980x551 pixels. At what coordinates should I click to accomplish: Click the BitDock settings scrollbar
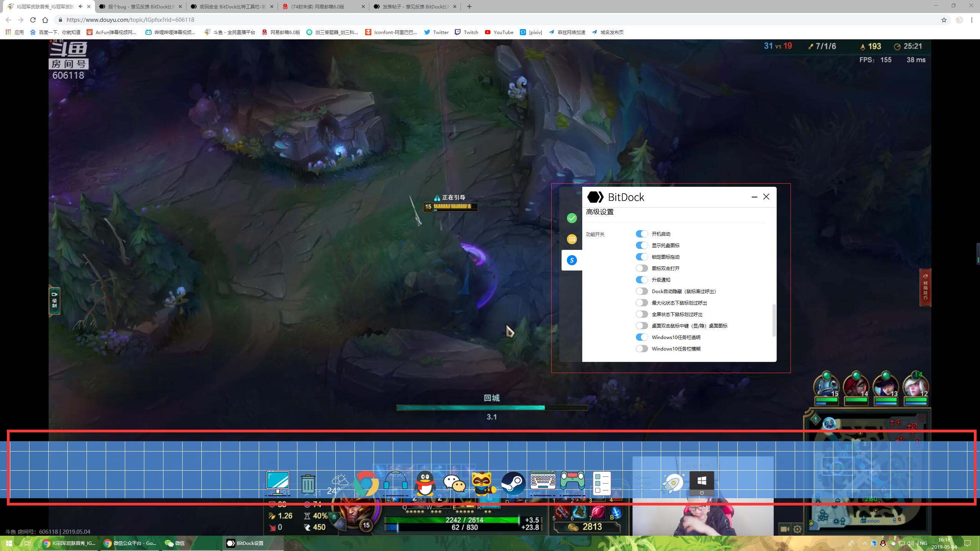[774, 320]
